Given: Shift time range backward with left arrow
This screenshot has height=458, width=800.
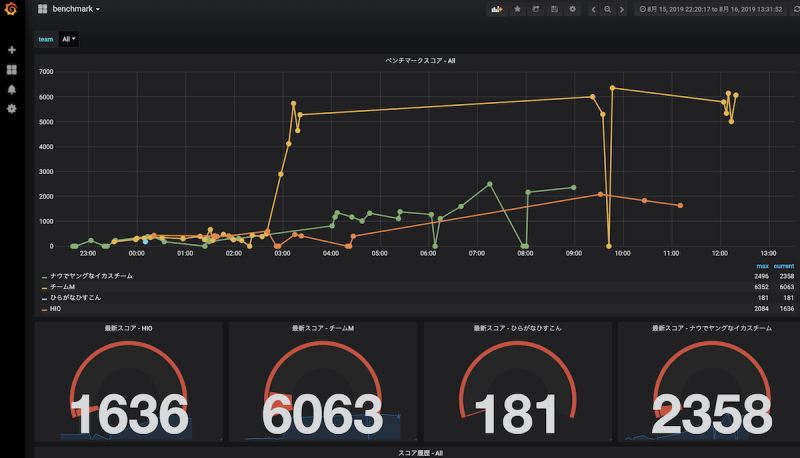Looking at the screenshot, I should click(593, 9).
